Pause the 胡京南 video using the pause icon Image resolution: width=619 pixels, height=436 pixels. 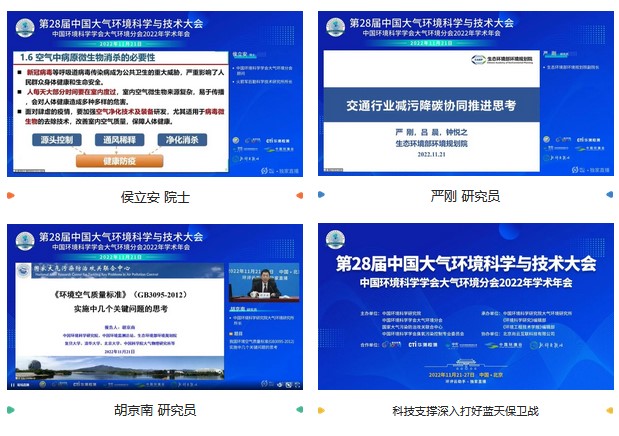(x=13, y=385)
